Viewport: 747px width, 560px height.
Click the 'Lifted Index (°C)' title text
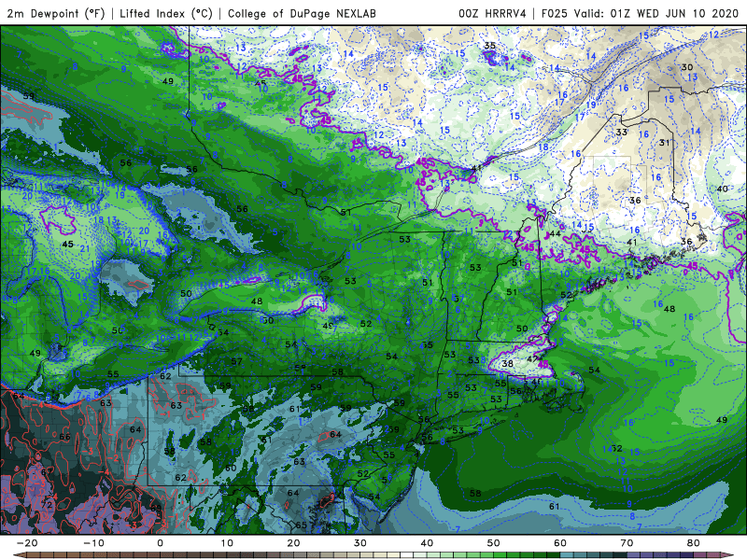(x=166, y=13)
